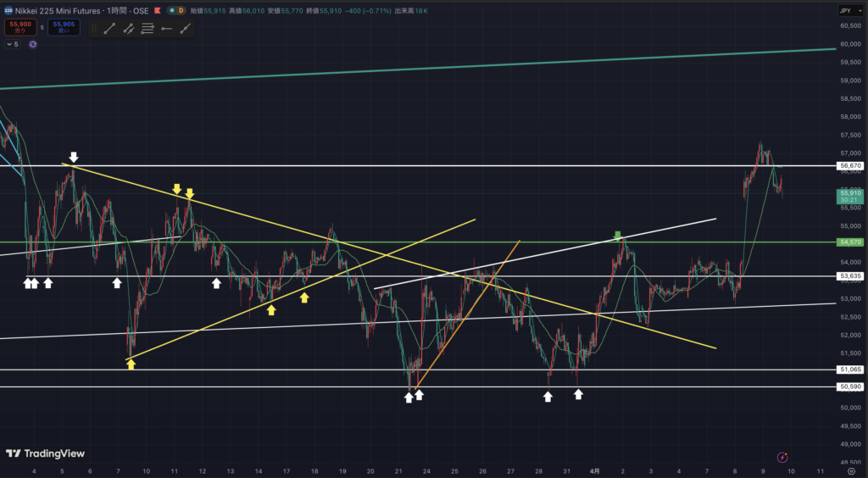Select the trend line drawing tool

click(109, 28)
